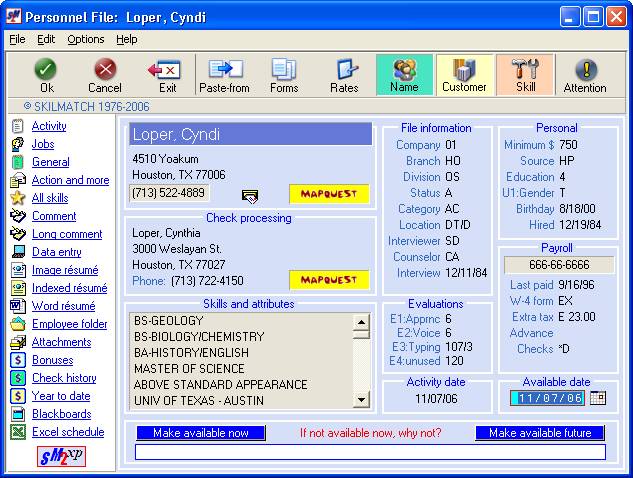Click the Available date field 11/07/06

547,398
